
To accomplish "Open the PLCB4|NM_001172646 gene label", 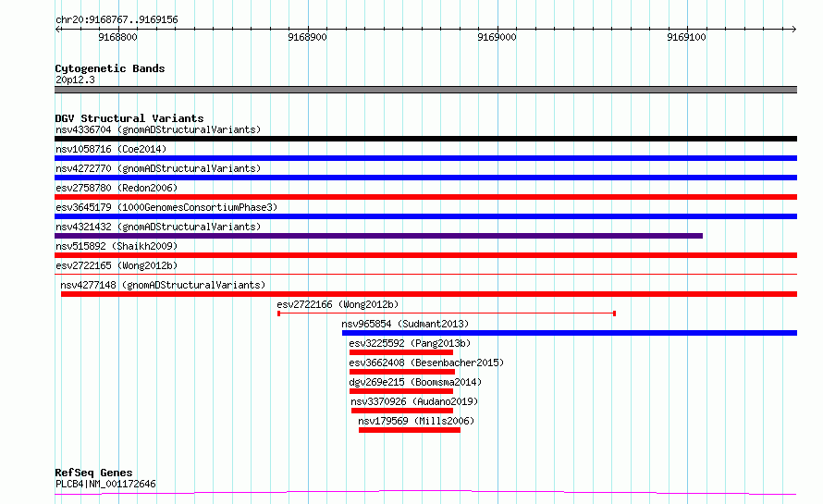I will 105,484.
